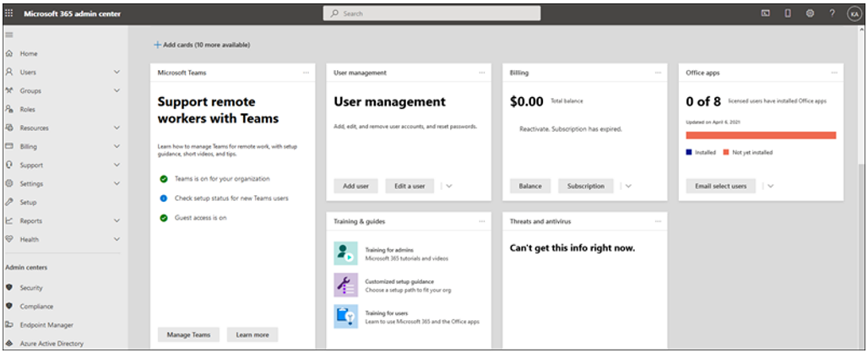Image resolution: width=868 pixels, height=353 pixels.
Task: Expand the Settings chevron
Action: point(117,184)
